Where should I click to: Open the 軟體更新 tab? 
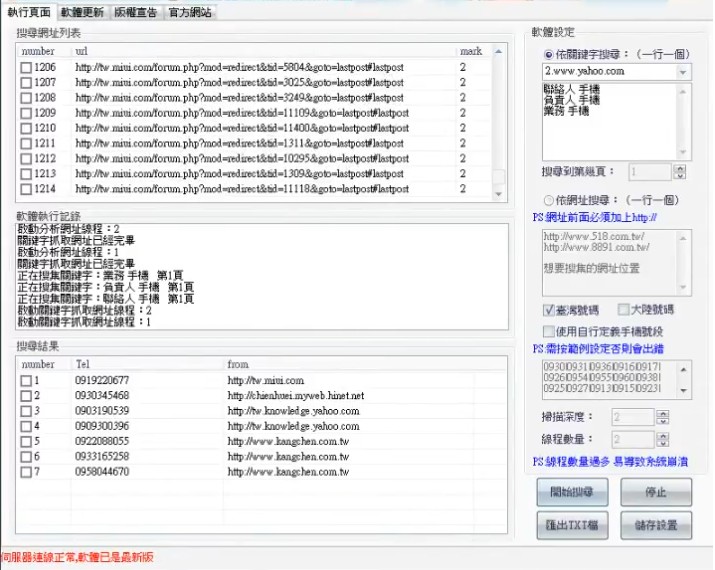pos(81,12)
